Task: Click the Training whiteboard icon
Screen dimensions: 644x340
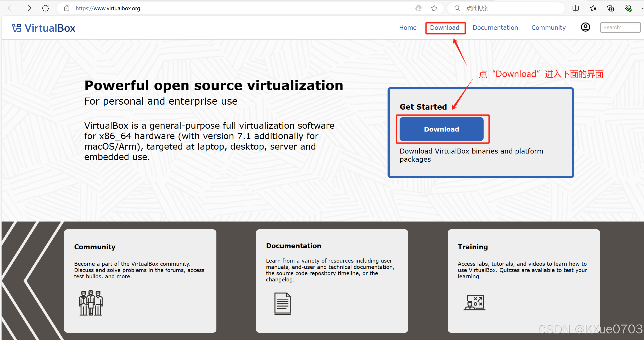Action: point(475,303)
